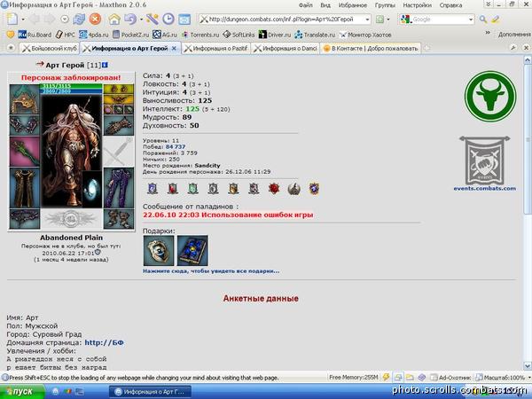Click the grey helmet badge

tap(293, 189)
